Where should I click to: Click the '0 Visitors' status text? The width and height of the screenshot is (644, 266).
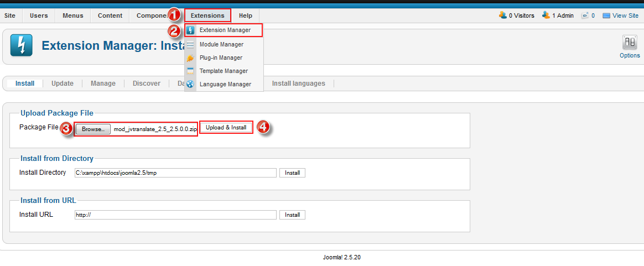[x=522, y=15]
